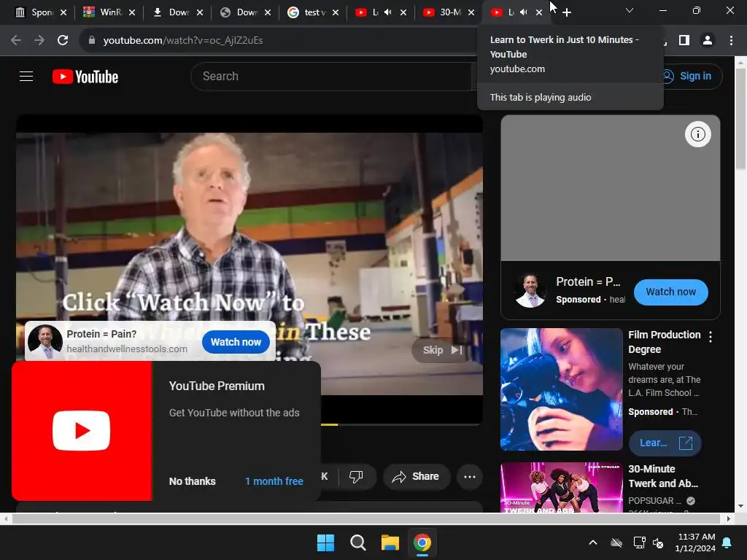Screen dimensions: 747x560
Task: Skip the video advertisement
Action: pyautogui.click(x=442, y=350)
